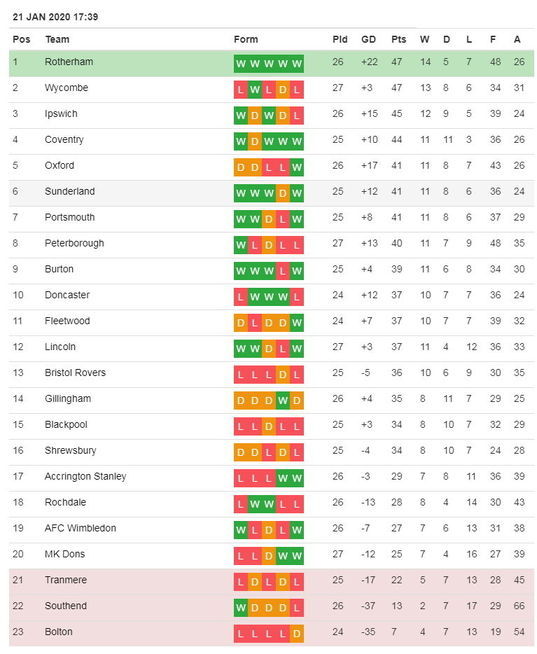Click Gillingham's green W form badge
This screenshot has height=654, width=537.
[283, 400]
